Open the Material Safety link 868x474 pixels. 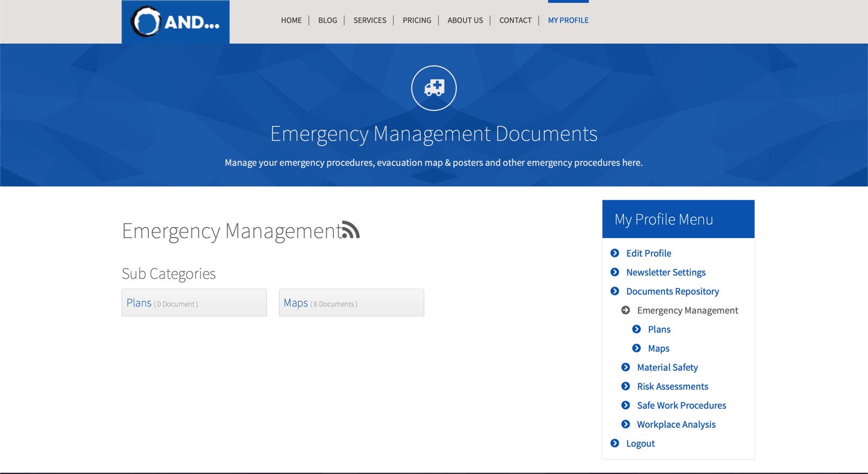667,367
